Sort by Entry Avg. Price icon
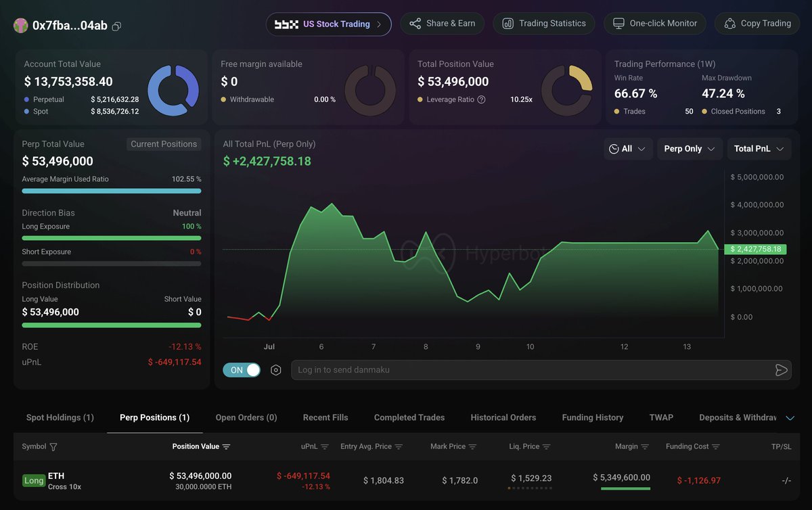This screenshot has width=812, height=510. 399,447
